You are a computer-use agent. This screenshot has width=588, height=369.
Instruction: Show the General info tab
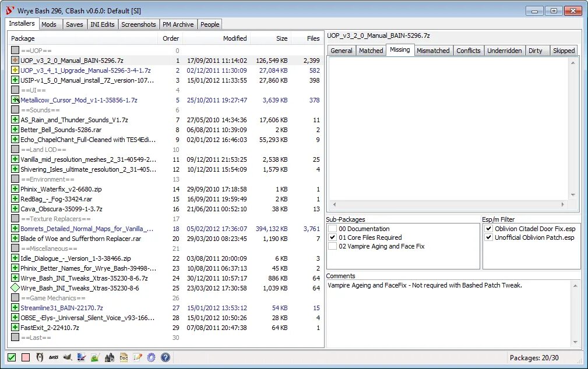coord(341,51)
